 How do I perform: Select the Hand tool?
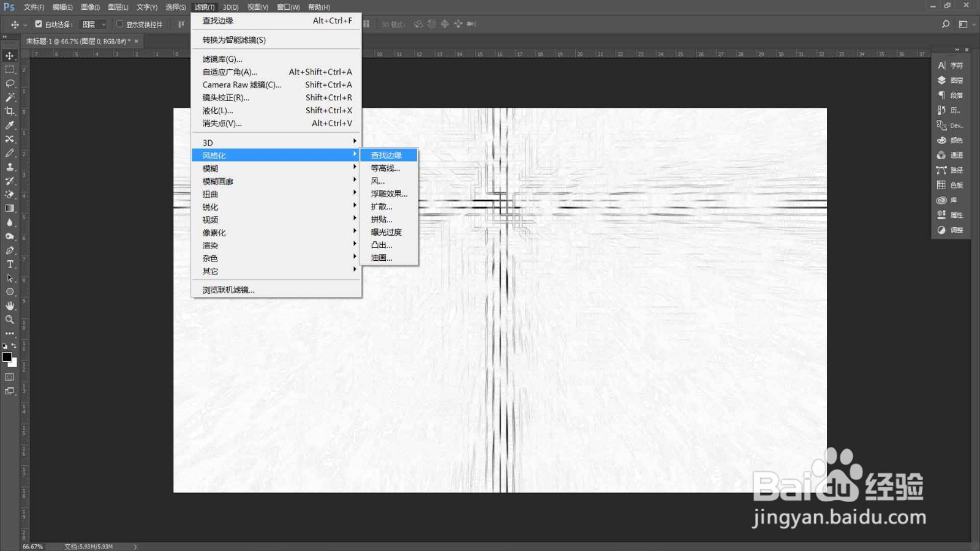[10, 305]
